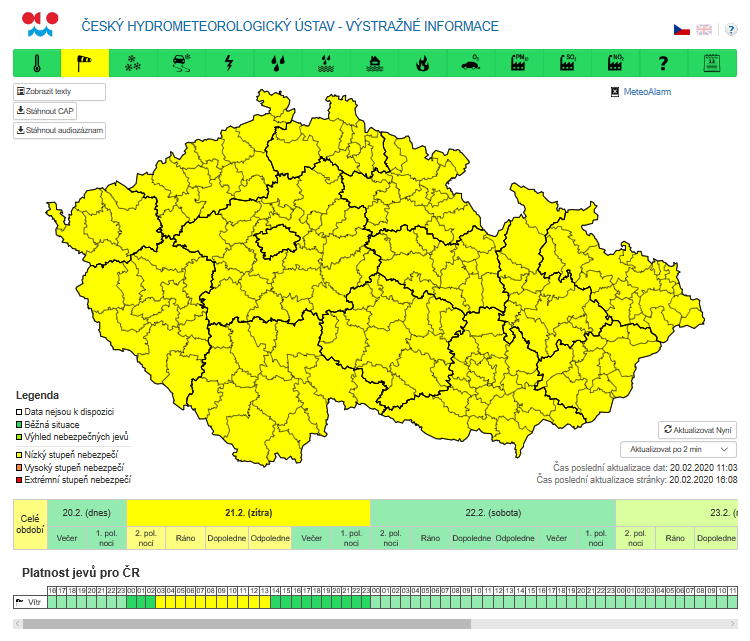Click the scrollbar left arrow
The width and height of the screenshot is (750, 641).
coord(18,624)
